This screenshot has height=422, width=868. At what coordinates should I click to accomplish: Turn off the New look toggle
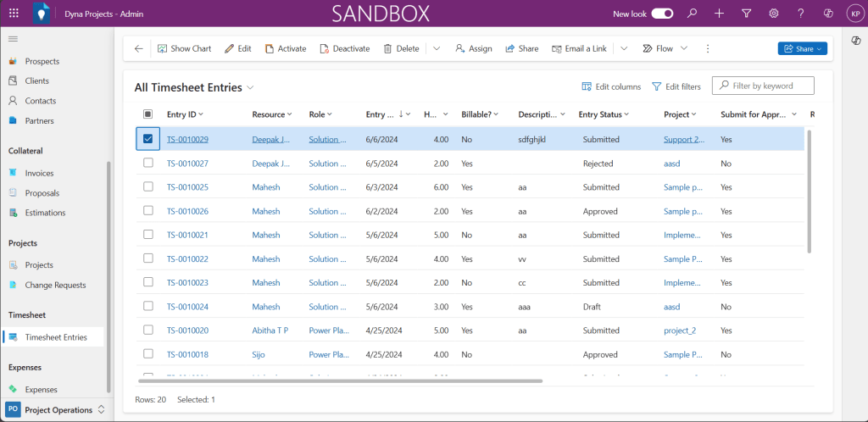coord(662,14)
